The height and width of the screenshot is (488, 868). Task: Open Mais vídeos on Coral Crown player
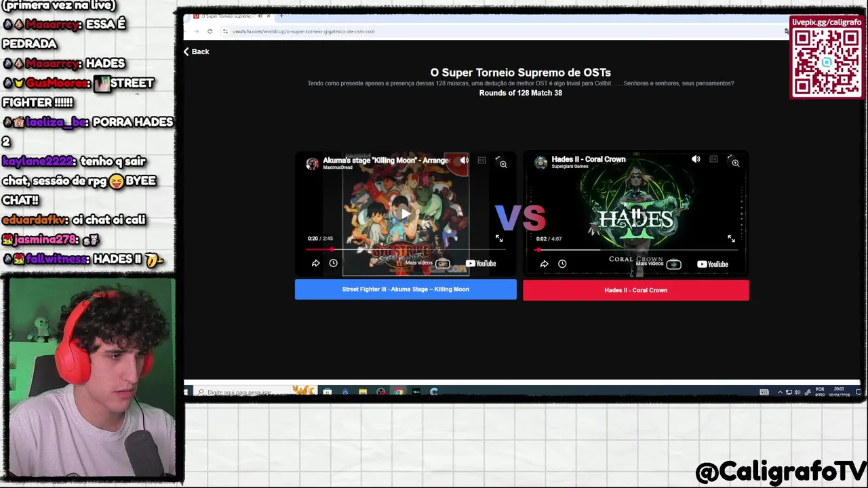tap(658, 264)
